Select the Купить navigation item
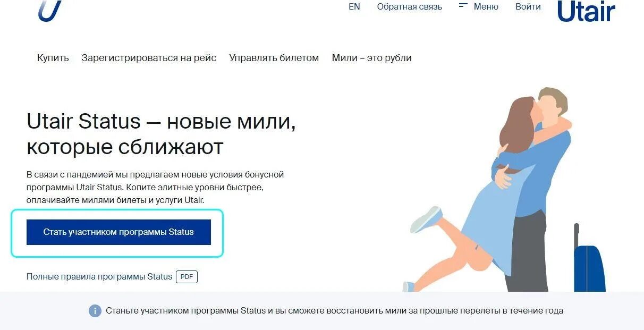Image resolution: width=644 pixels, height=330 pixels. tap(53, 58)
